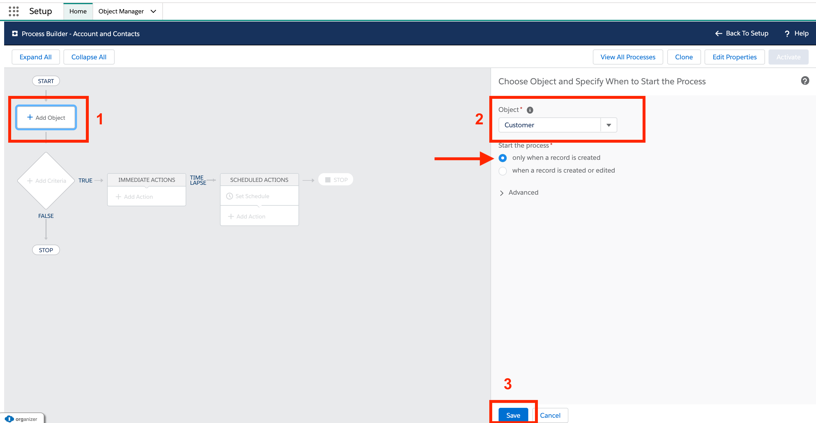Click the Save button
This screenshot has width=816, height=423.
coord(513,415)
